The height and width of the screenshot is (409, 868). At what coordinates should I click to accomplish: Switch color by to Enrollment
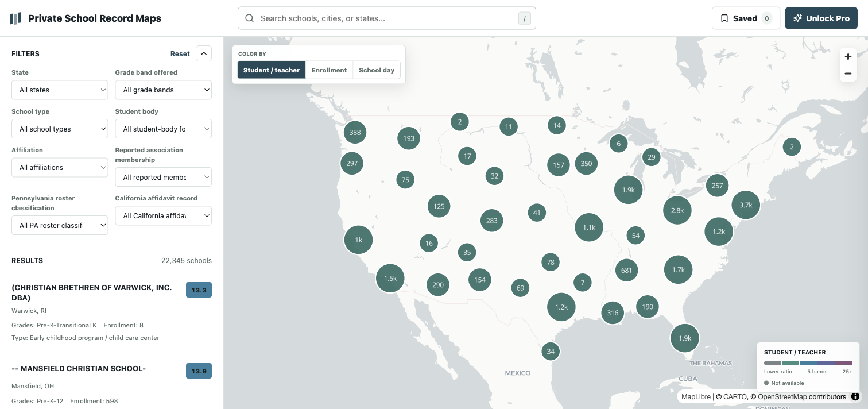point(329,70)
